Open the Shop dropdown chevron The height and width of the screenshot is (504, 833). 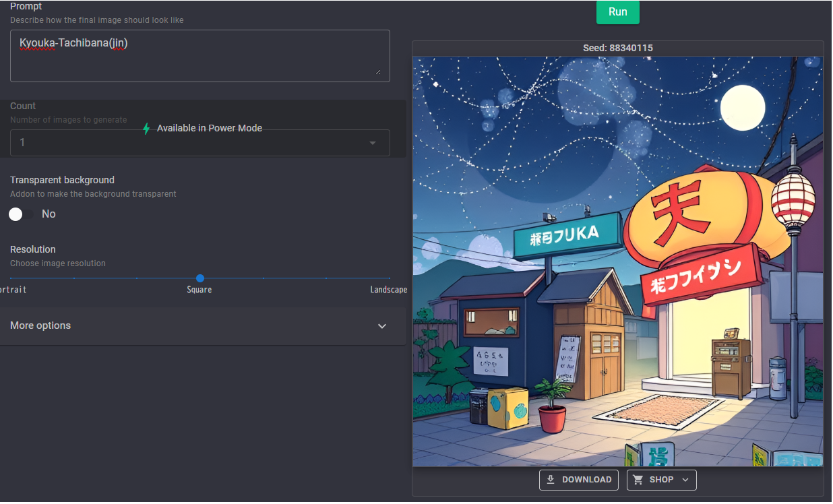(x=685, y=480)
